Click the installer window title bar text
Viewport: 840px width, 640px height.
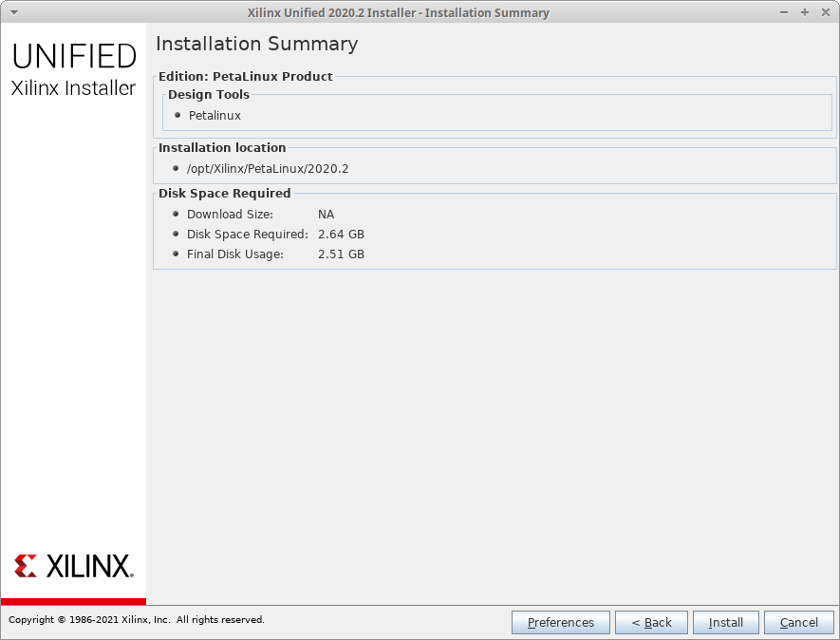(x=398, y=12)
